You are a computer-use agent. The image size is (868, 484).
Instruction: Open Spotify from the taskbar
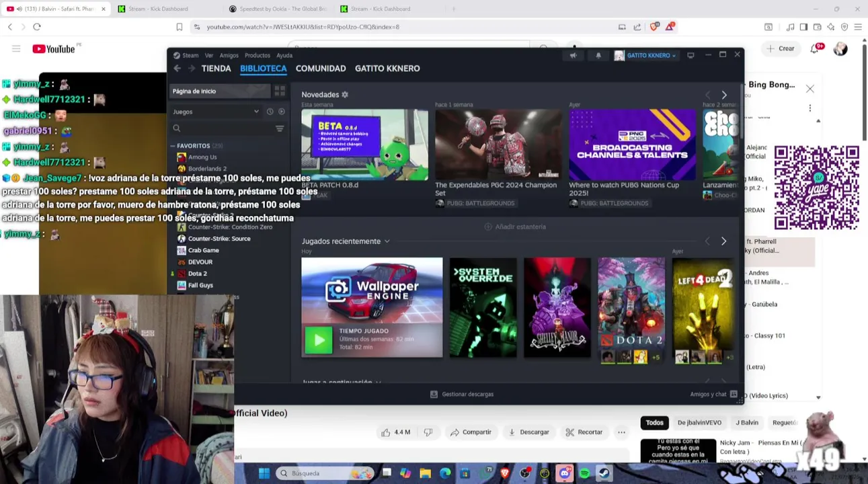(x=584, y=473)
